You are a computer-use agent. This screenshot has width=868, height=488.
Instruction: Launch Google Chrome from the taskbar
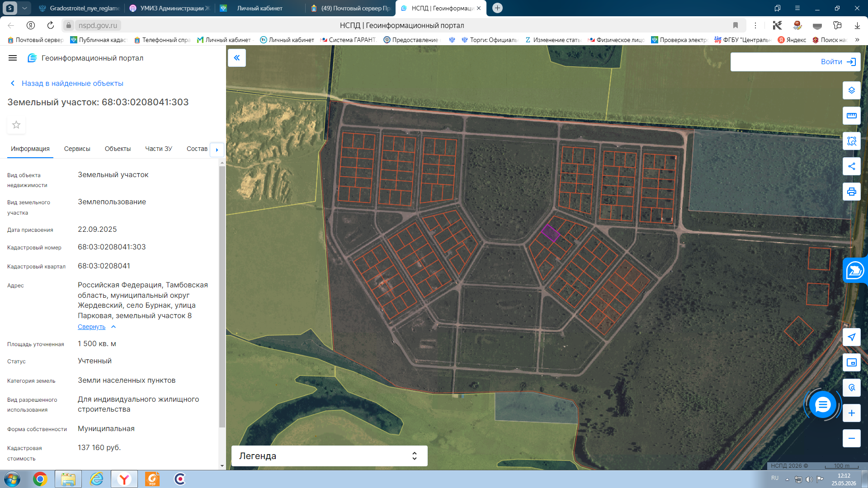click(40, 479)
